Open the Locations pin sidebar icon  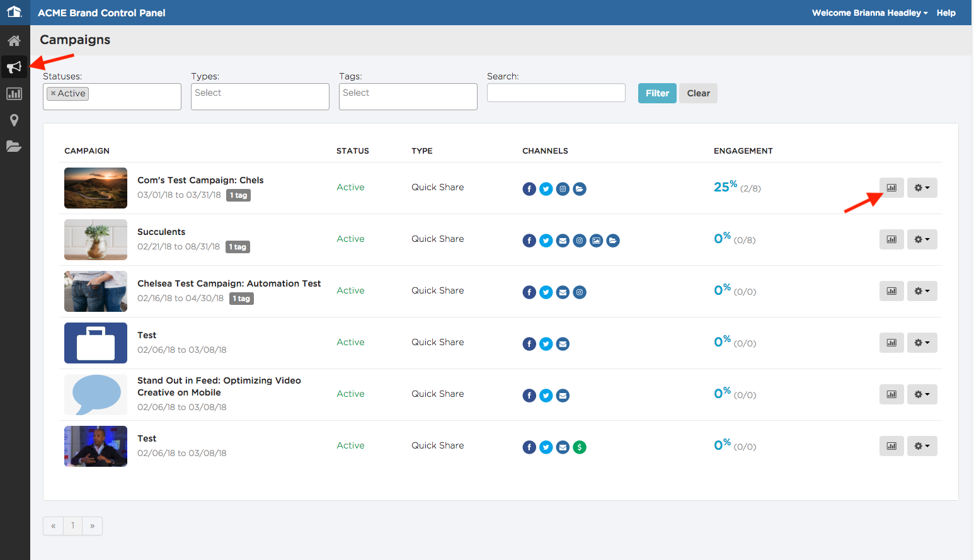pyautogui.click(x=14, y=120)
